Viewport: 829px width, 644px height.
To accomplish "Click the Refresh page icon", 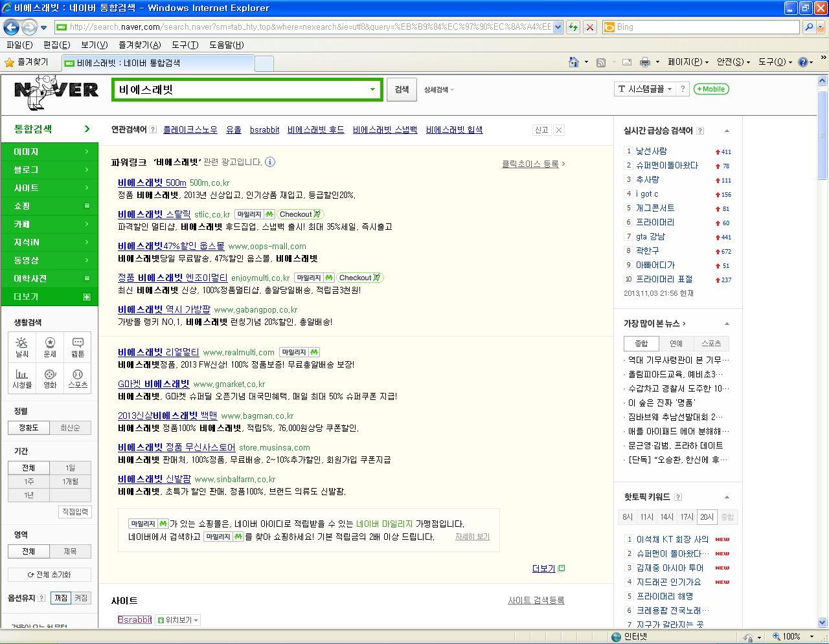I will [573, 27].
